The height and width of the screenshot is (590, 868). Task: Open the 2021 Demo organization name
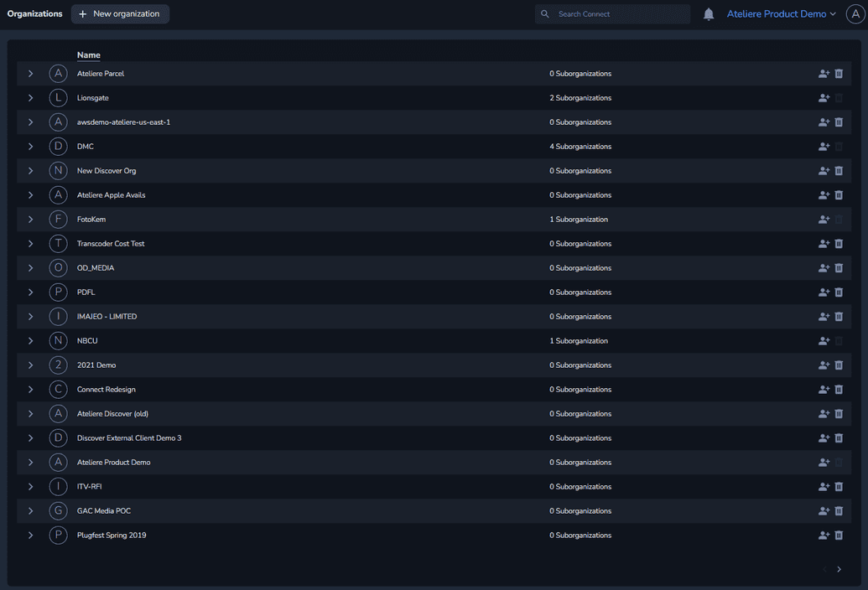point(96,365)
